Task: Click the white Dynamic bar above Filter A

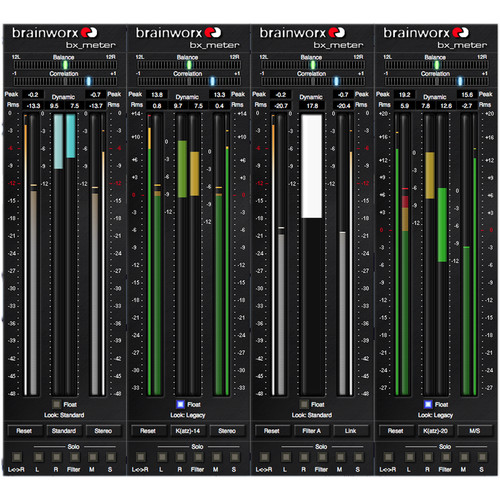Action: coord(312,166)
